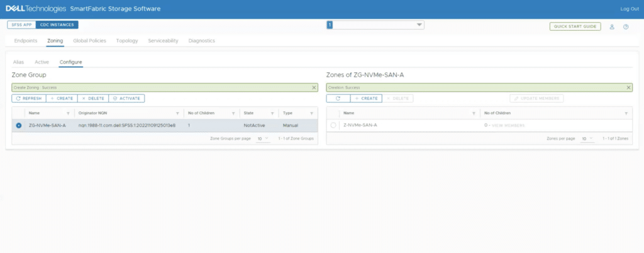The height and width of the screenshot is (253, 644).
Task: Open the user profile icon
Action: [611, 26]
